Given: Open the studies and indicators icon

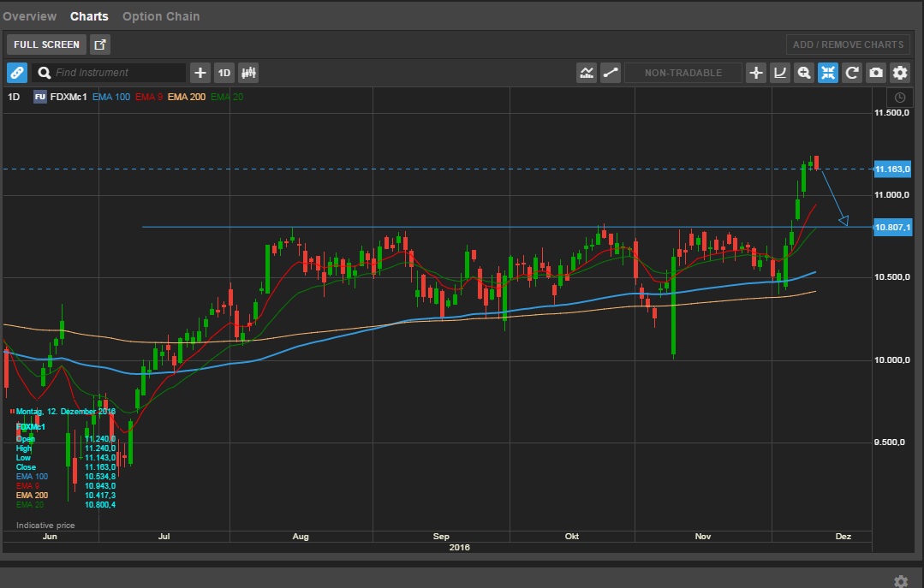Looking at the screenshot, I should click(x=587, y=73).
